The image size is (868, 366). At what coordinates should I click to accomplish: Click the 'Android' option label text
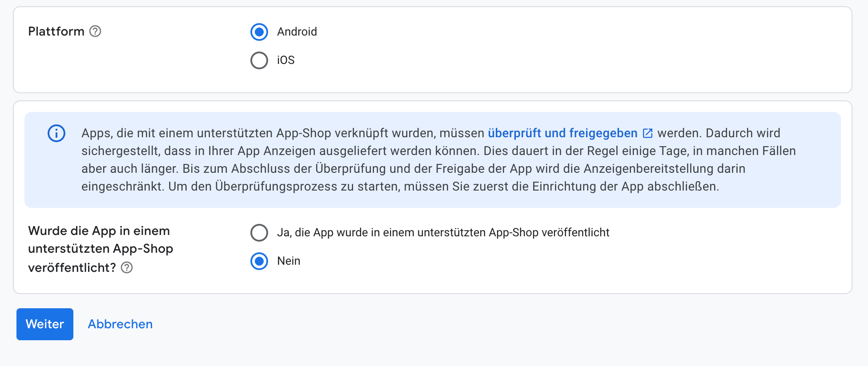click(x=297, y=32)
